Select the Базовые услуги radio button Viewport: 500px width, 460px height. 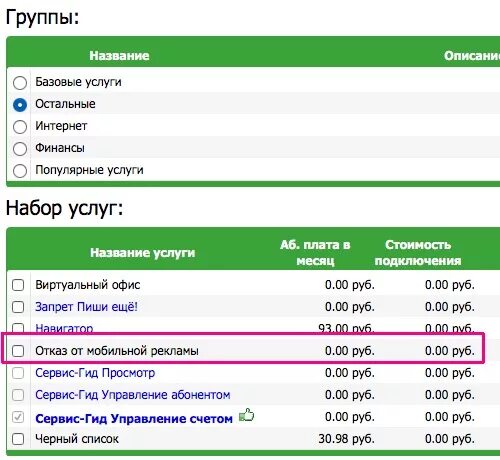(x=20, y=83)
